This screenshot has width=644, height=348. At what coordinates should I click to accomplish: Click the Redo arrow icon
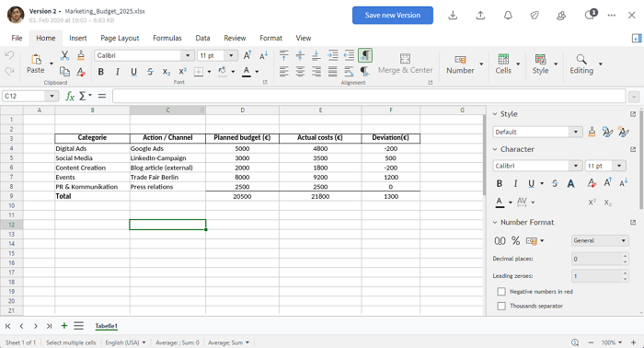(x=9, y=72)
